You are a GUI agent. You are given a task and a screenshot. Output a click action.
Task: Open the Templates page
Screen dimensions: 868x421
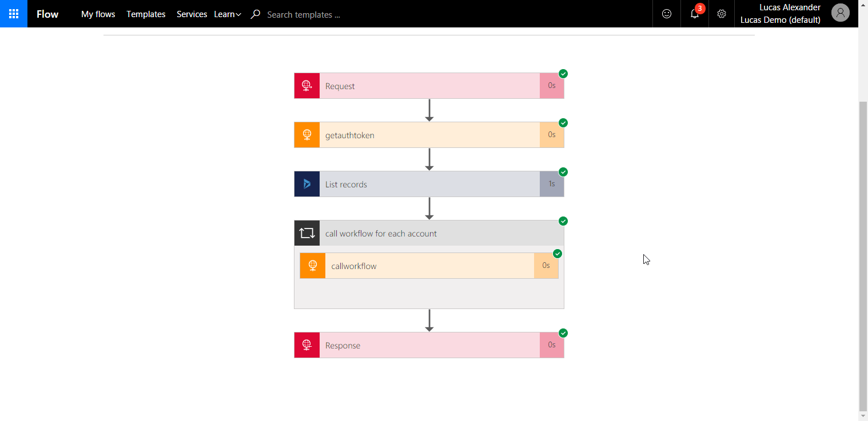tap(146, 14)
